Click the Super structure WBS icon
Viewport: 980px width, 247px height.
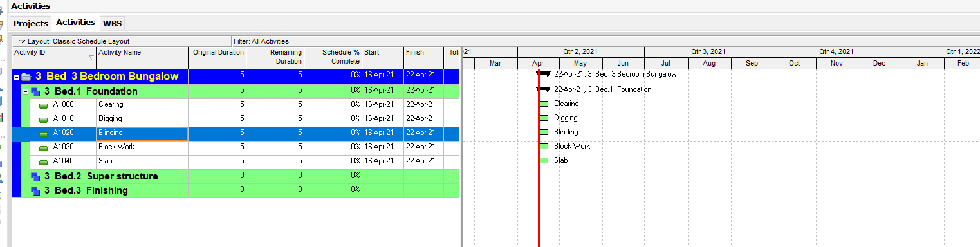[x=36, y=177]
